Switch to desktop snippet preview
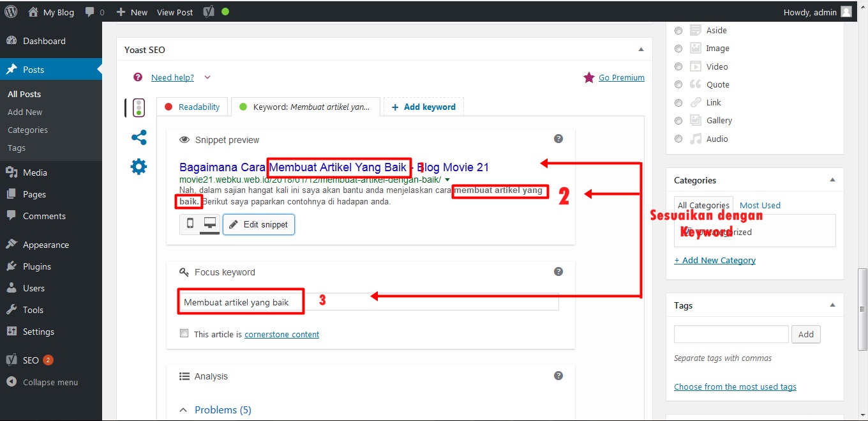The image size is (868, 421). coord(209,224)
